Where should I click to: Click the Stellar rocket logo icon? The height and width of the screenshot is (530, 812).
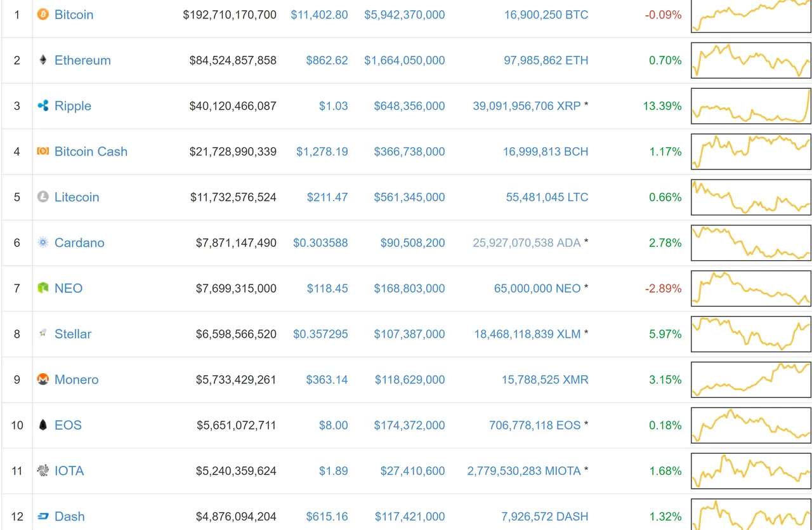43,333
